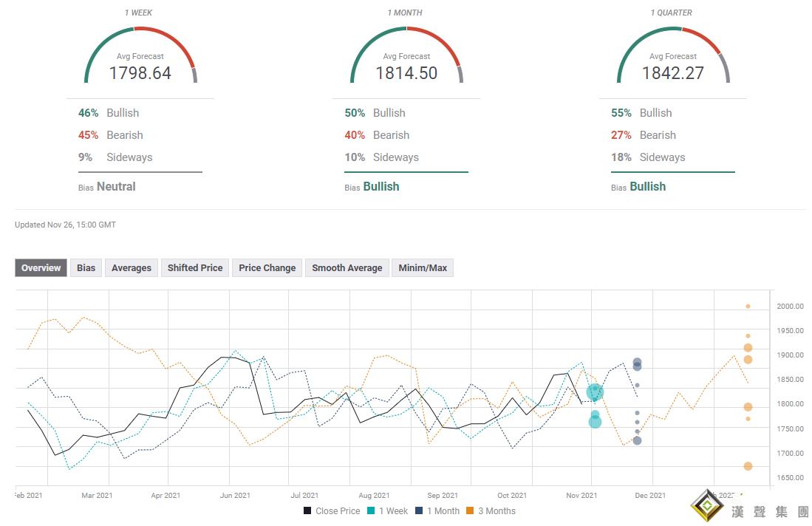Screen dimensions: 812x526
Task: Open the Bias chart tab
Action: [x=86, y=268]
